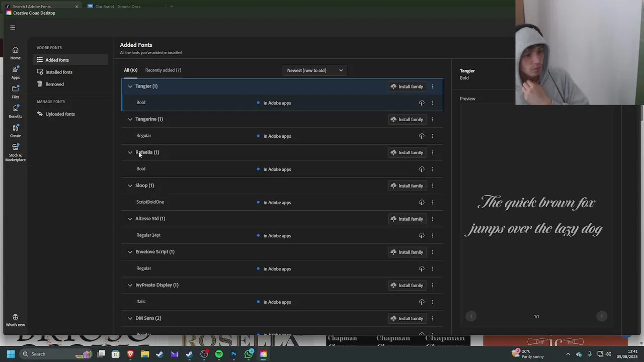Open Removed fonts list
The image size is (644, 362).
pos(70,84)
